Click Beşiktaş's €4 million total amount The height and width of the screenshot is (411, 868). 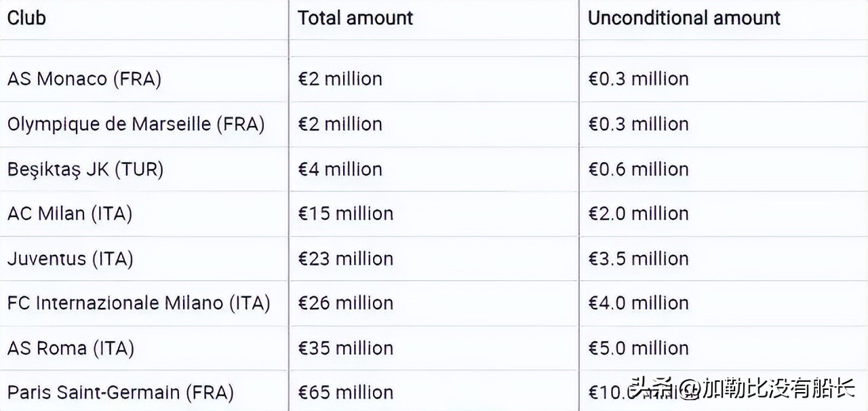point(340,169)
